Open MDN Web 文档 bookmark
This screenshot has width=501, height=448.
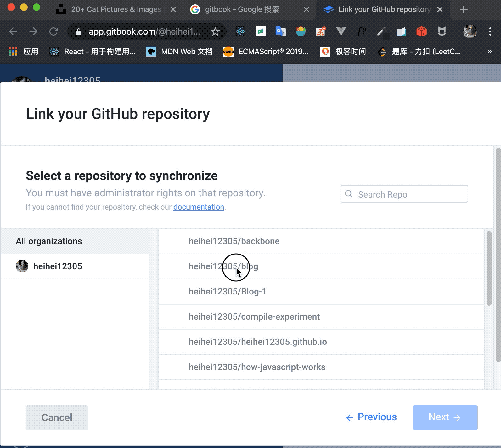point(179,52)
